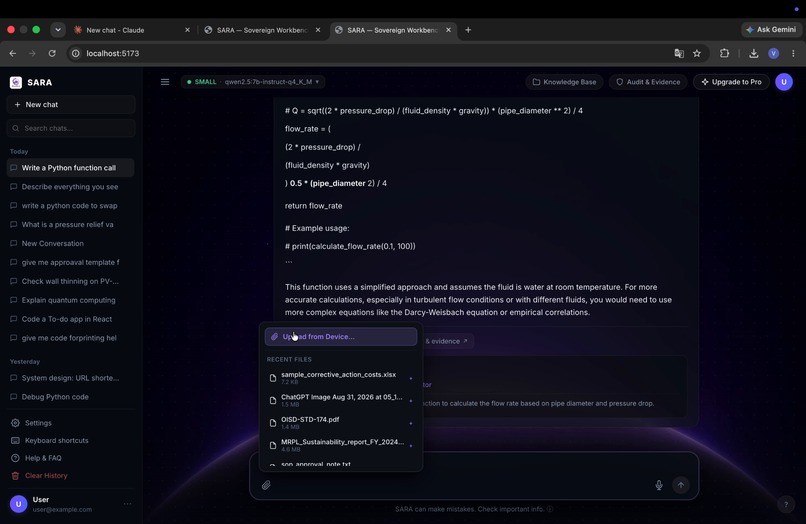Open Audit & Evidence

point(648,82)
